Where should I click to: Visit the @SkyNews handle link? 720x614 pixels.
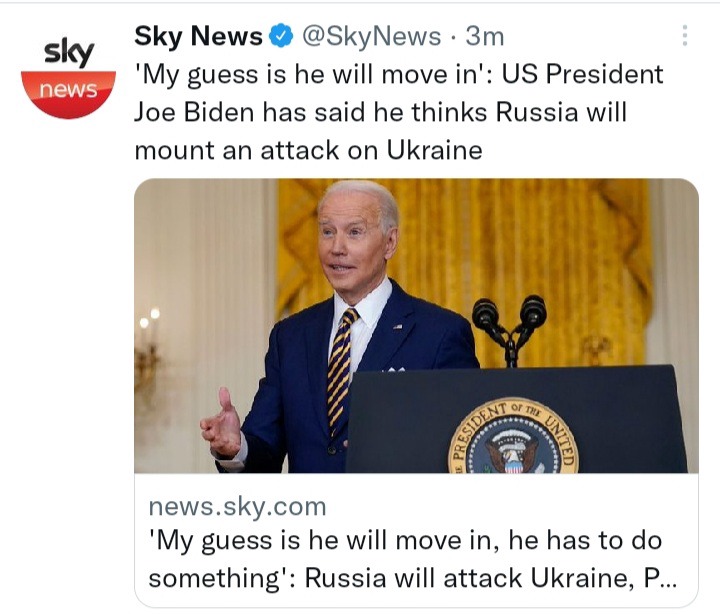pyautogui.click(x=371, y=36)
